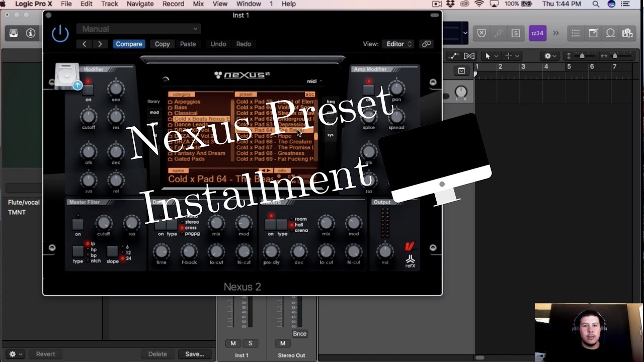
Task: Toggle the Nexus plugin power button
Action: tap(60, 34)
